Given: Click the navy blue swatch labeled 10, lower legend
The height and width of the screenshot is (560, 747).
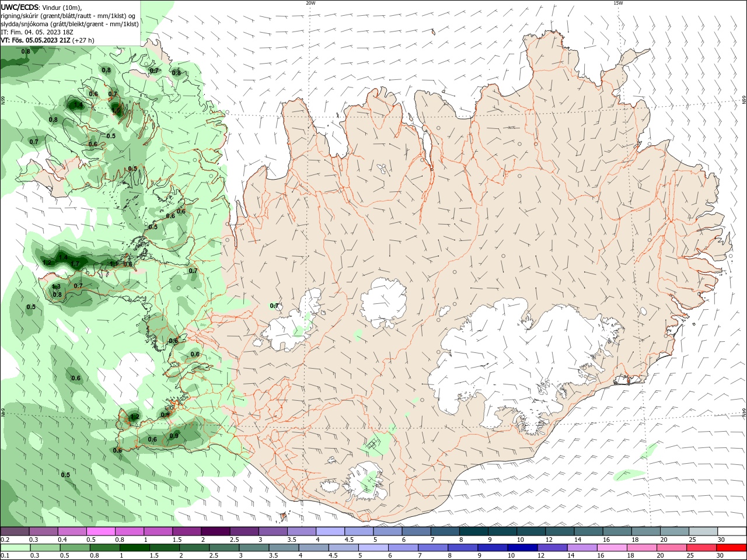Looking at the screenshot, I should pos(522,548).
